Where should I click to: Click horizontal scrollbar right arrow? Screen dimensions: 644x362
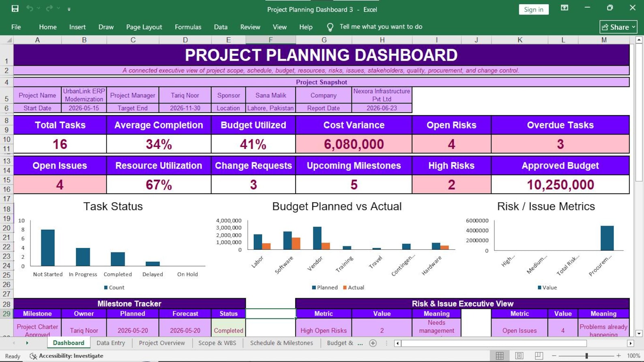(x=630, y=343)
